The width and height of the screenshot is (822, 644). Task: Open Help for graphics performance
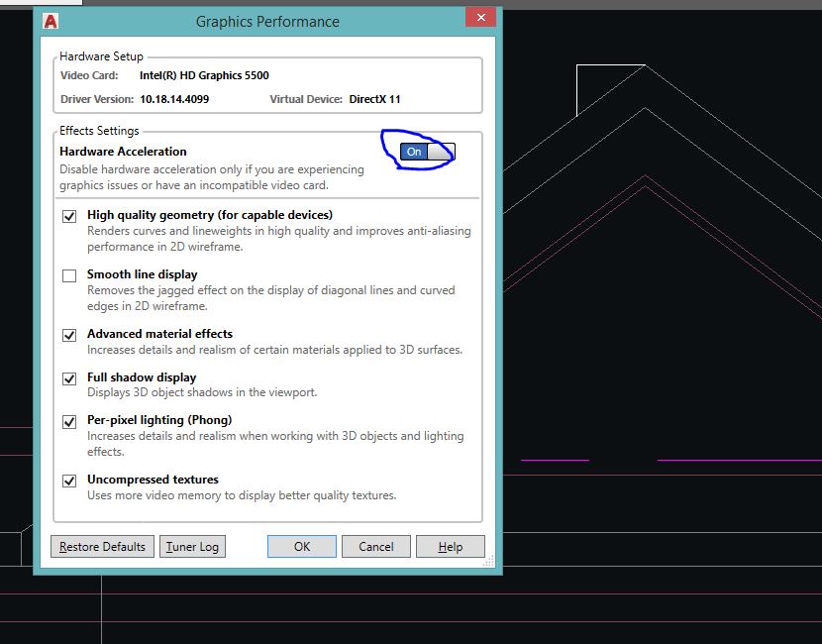click(x=450, y=546)
